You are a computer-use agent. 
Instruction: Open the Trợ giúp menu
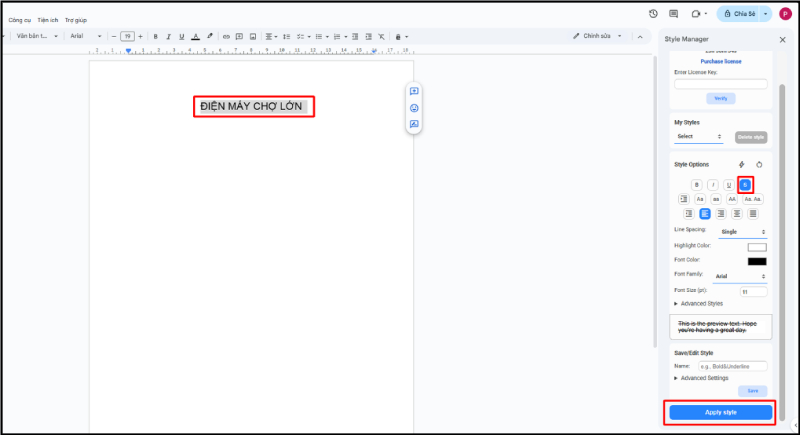76,19
